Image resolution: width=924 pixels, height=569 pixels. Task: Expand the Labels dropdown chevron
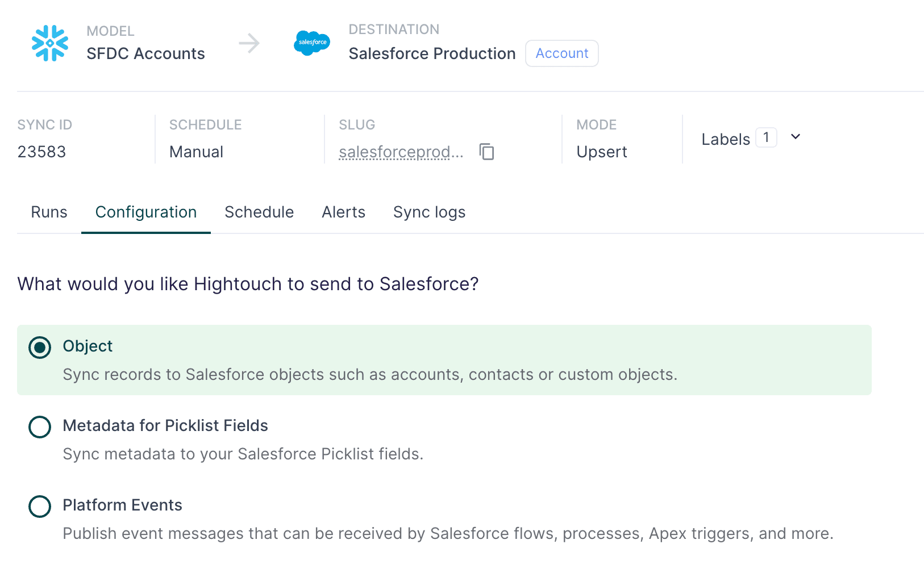pyautogui.click(x=796, y=137)
